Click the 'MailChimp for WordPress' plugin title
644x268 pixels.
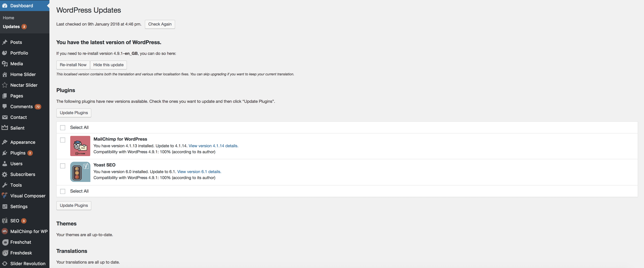pyautogui.click(x=120, y=139)
